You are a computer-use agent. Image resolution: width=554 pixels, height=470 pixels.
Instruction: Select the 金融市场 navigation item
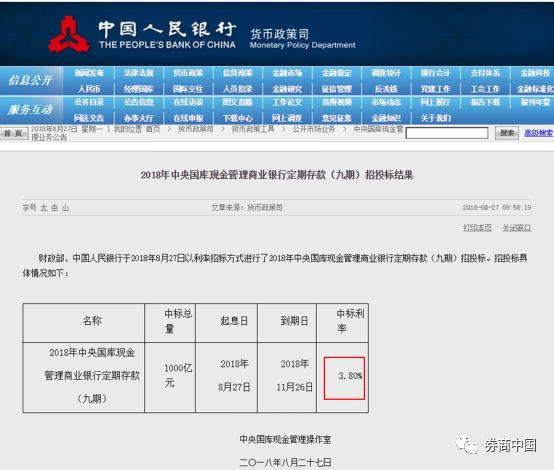(287, 73)
